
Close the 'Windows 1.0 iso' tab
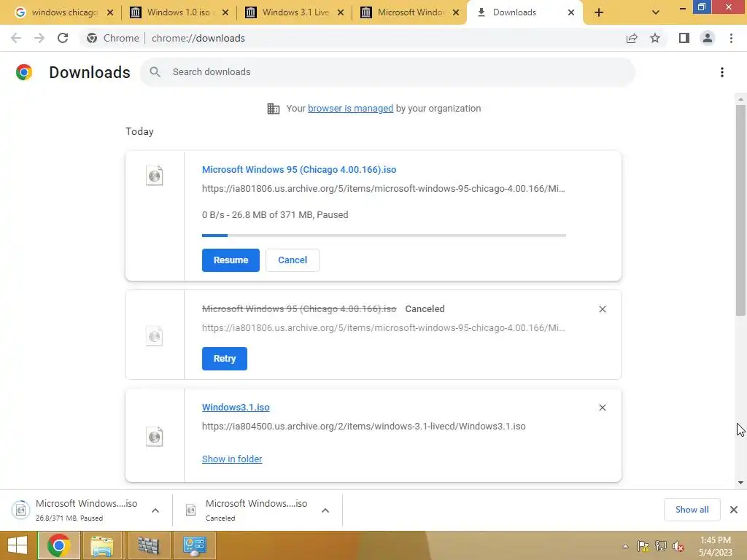tap(225, 12)
